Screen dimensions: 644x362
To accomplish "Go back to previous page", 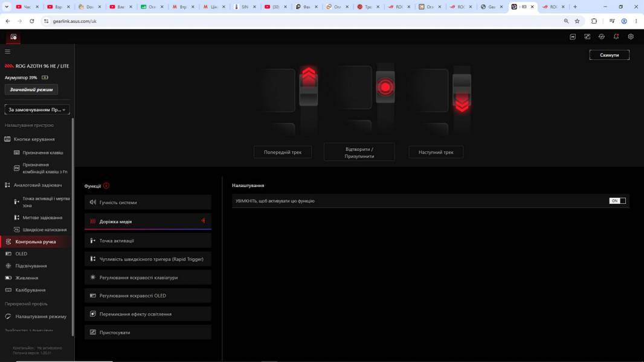I will (8, 21).
